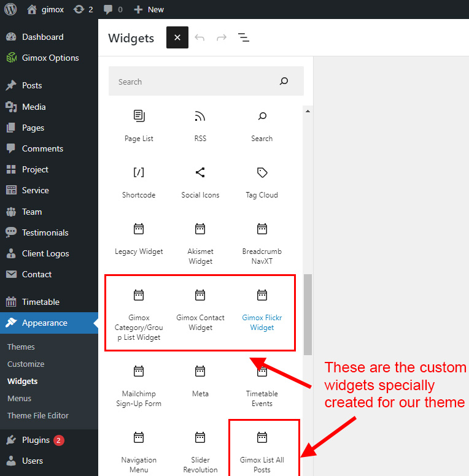469x476 pixels.
Task: Click New button in admin bar
Action: [x=149, y=10]
